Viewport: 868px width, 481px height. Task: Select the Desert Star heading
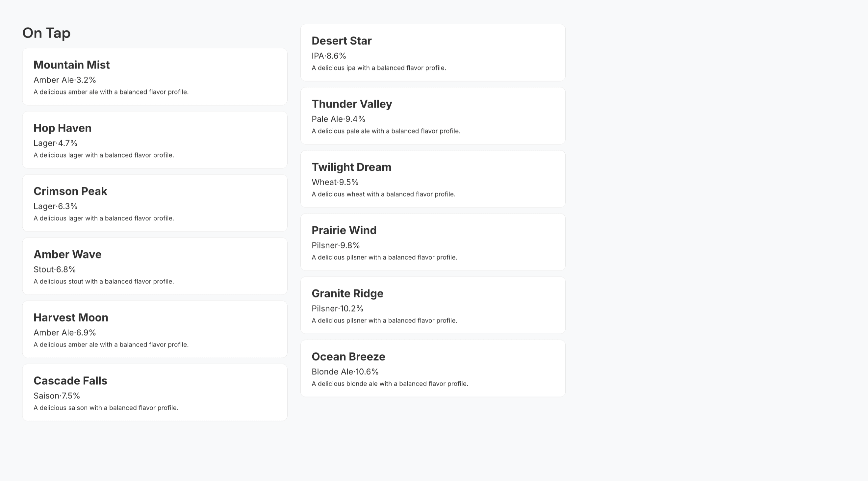(x=342, y=40)
